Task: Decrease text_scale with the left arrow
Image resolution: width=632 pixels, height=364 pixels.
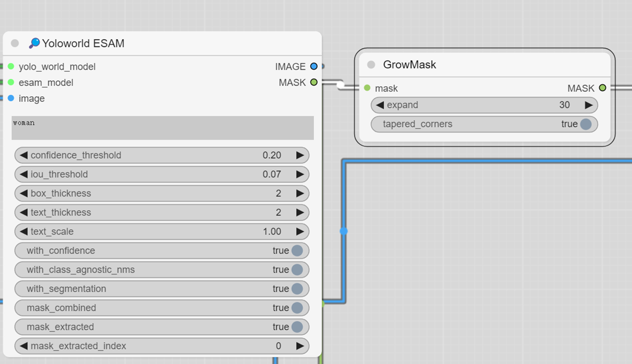Action: click(24, 232)
